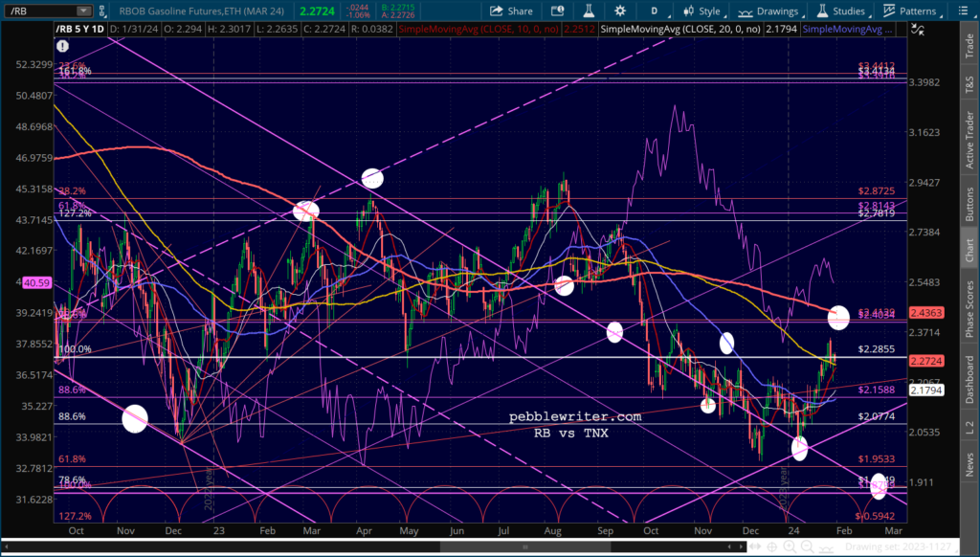Image resolution: width=980 pixels, height=557 pixels.
Task: Click the RBOB Gasoline Futures,ETH (MAR 24) description
Action: (201, 11)
